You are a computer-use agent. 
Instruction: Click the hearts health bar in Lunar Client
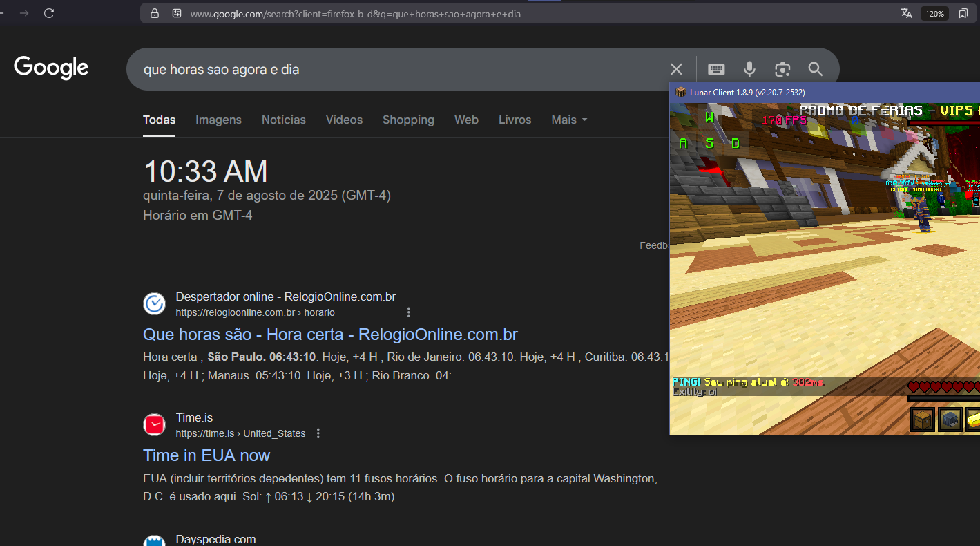[943, 387]
